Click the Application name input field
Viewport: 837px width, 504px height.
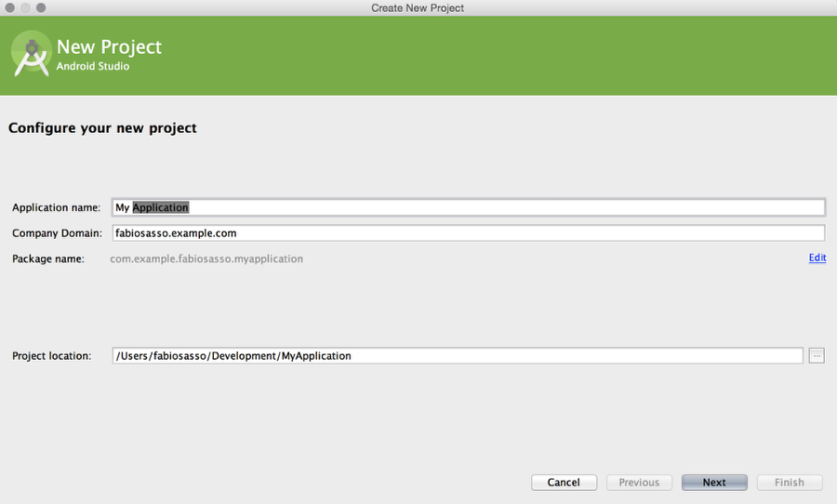[x=469, y=207]
